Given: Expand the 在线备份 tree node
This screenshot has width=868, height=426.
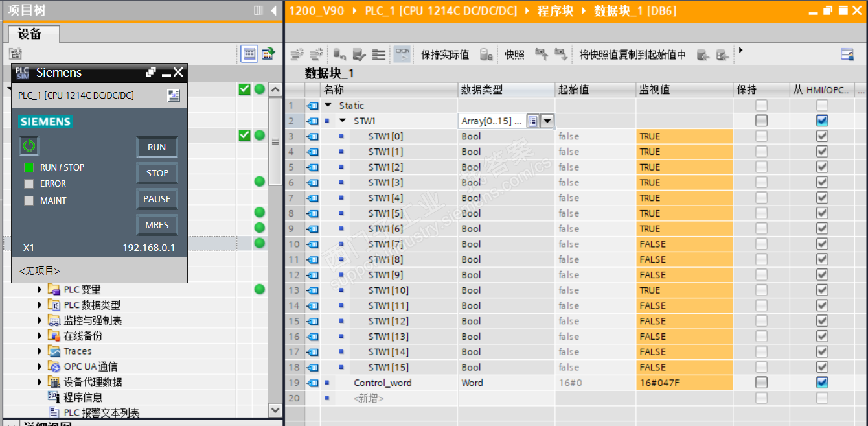Looking at the screenshot, I should [40, 336].
